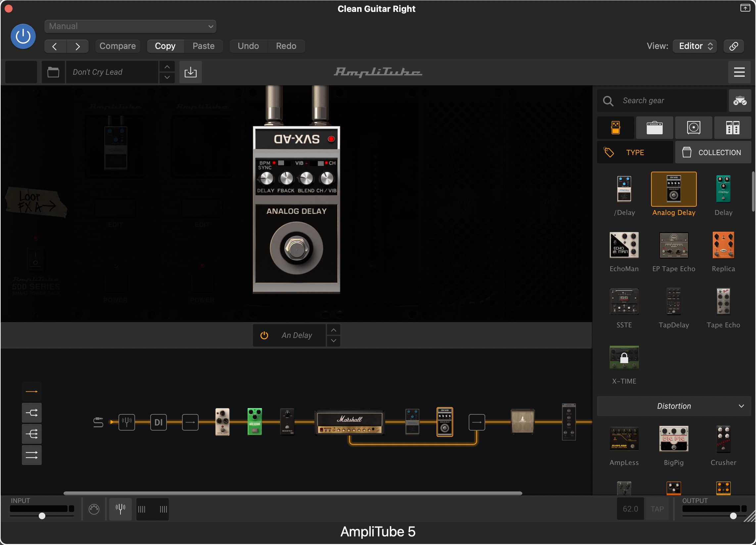Image resolution: width=756 pixels, height=545 pixels.
Task: Go to previous preset with left arrow
Action: (55, 46)
